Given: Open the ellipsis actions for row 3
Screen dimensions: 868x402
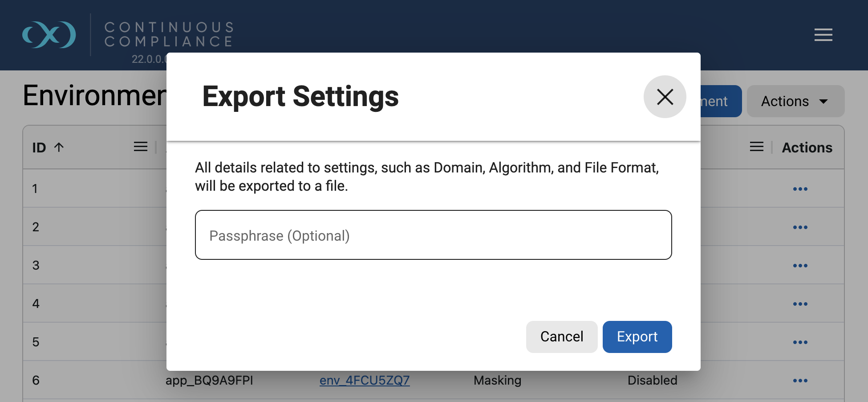Looking at the screenshot, I should point(800,265).
